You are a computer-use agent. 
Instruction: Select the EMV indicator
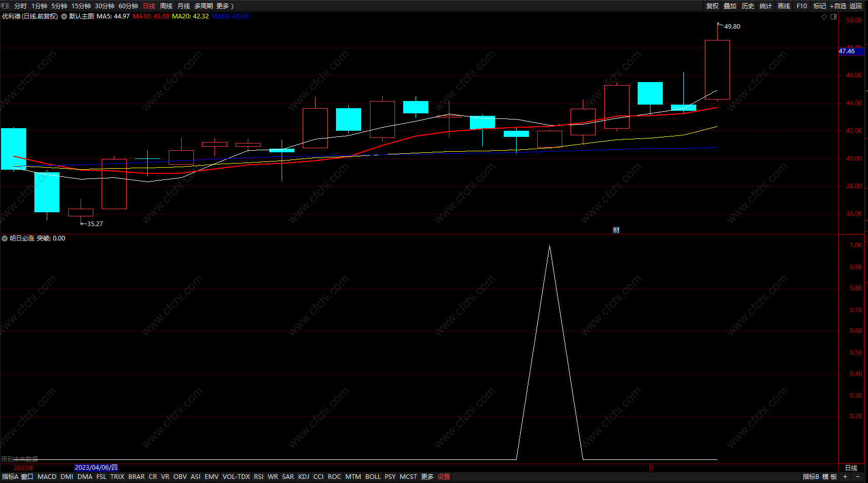pos(212,477)
